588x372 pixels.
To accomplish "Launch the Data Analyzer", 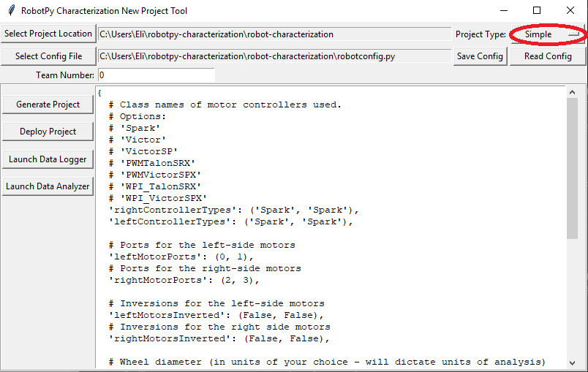I will (x=48, y=186).
